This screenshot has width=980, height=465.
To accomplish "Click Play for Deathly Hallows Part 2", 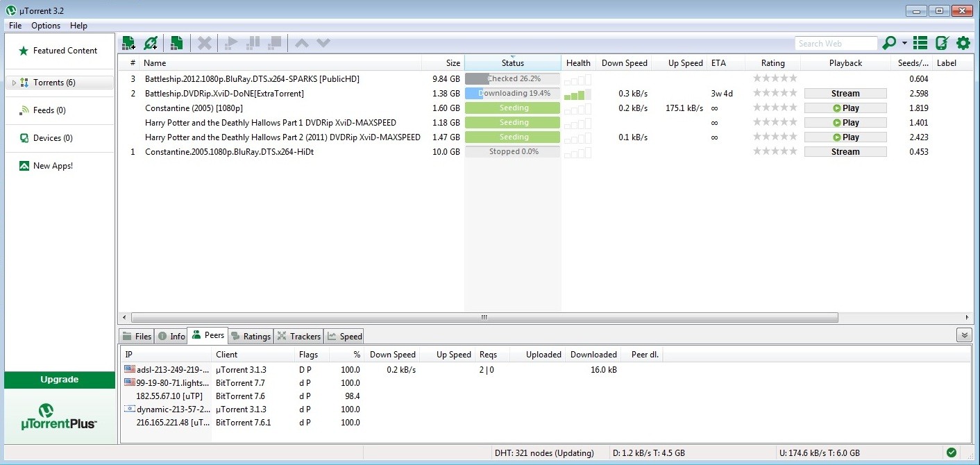I will [845, 137].
